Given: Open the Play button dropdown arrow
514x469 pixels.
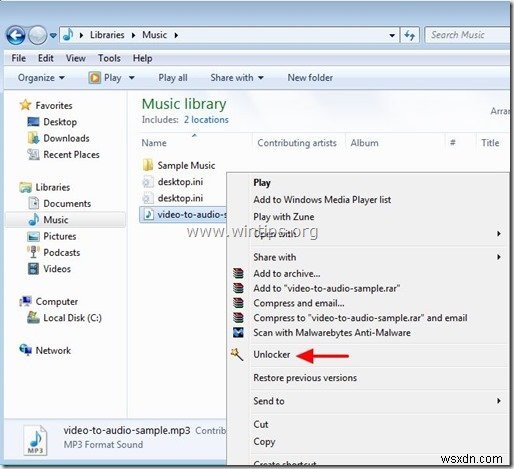Looking at the screenshot, I should 132,78.
